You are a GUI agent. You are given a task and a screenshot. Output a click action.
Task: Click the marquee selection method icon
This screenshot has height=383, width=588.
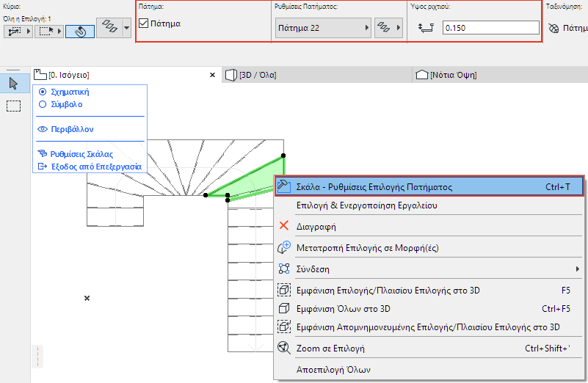coord(46,32)
